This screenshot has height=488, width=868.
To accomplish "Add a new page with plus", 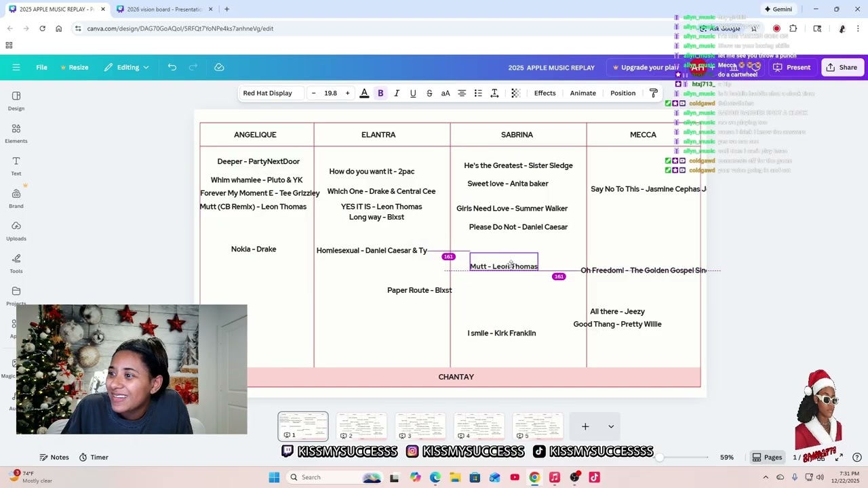I will (x=585, y=426).
